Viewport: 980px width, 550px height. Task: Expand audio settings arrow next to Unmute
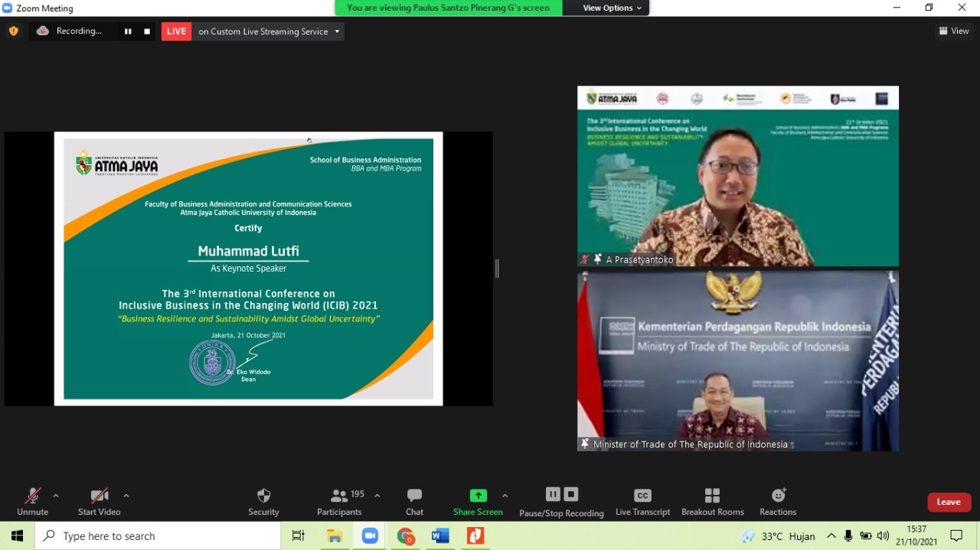56,496
